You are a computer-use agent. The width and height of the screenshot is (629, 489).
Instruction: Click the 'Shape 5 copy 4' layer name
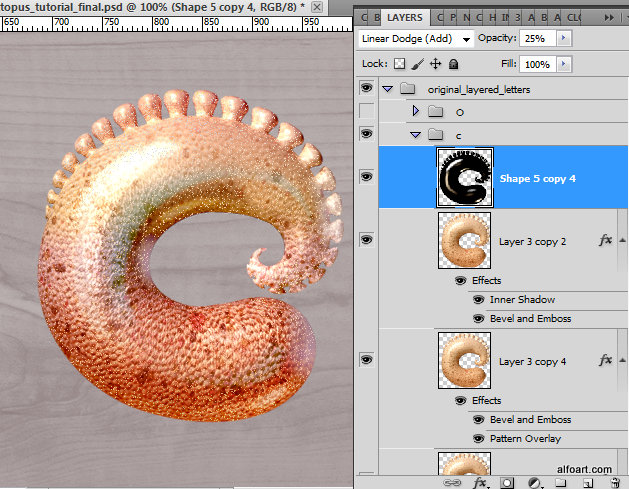538,179
